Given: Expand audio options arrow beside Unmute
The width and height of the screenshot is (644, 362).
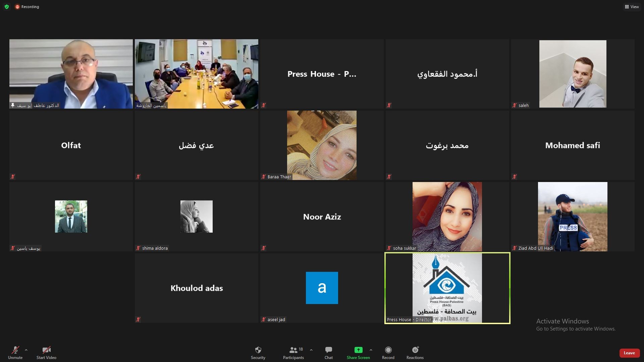Looking at the screenshot, I should point(26,350).
